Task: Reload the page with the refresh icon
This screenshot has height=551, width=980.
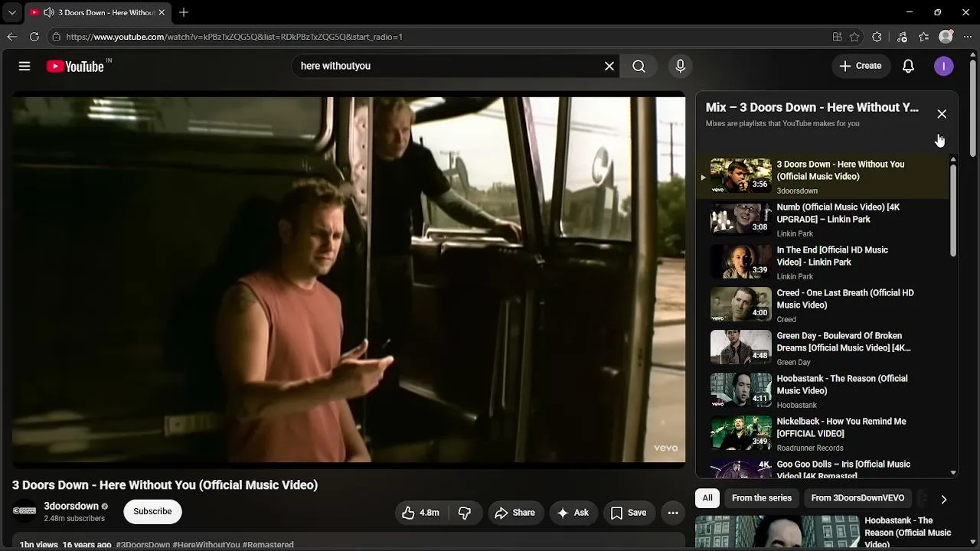Action: (34, 37)
